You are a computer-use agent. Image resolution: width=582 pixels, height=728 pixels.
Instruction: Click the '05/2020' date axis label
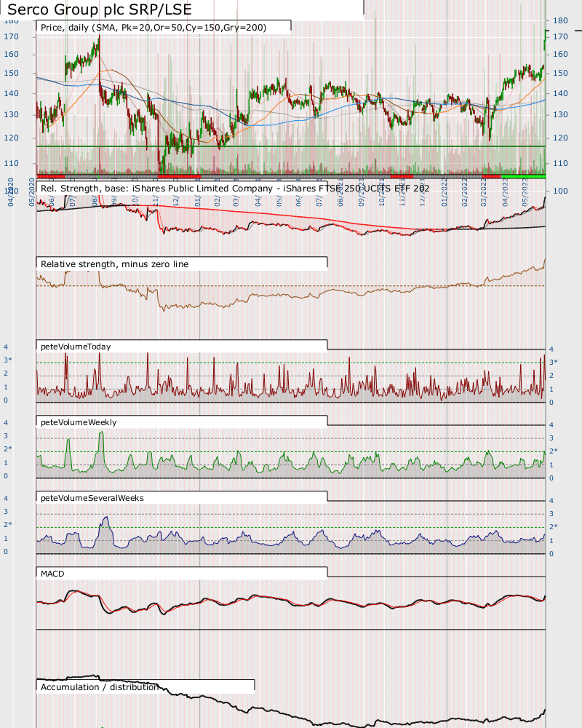click(32, 191)
